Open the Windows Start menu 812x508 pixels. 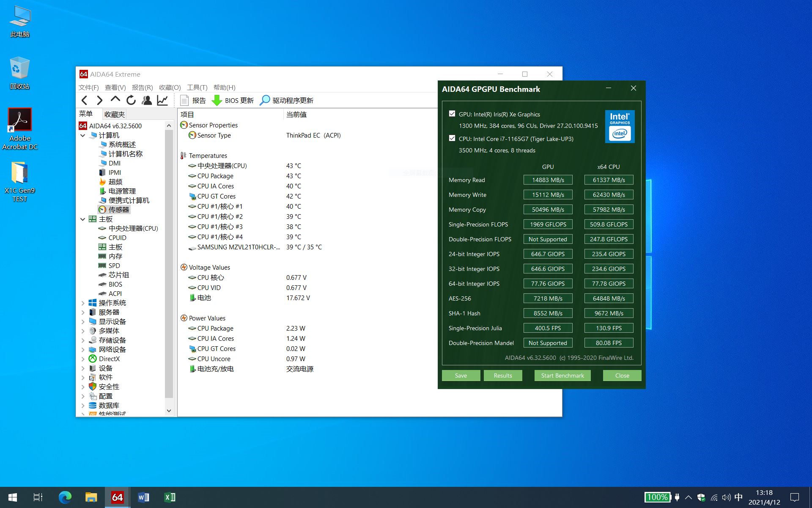[x=13, y=497]
